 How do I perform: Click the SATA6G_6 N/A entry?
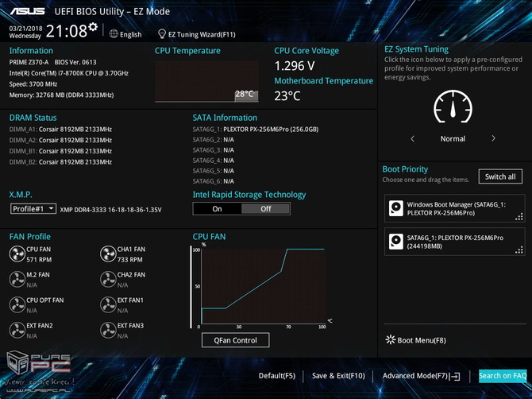click(x=214, y=181)
